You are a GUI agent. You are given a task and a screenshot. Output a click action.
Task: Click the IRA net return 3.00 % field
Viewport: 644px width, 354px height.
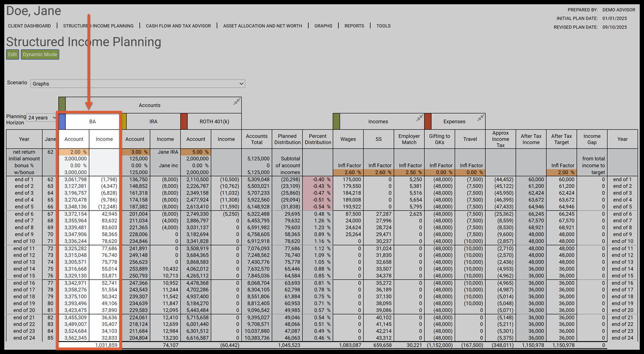tap(135, 152)
